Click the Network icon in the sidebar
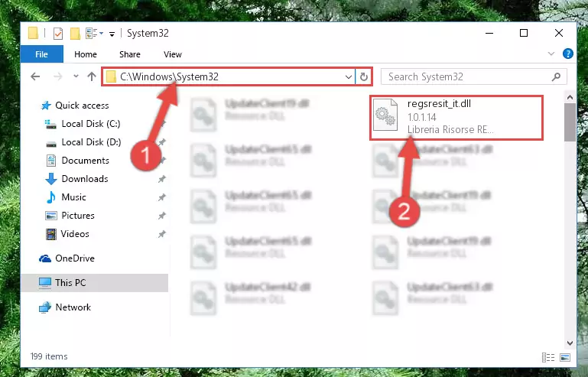Viewport: 588px width, 377px height. (45, 307)
